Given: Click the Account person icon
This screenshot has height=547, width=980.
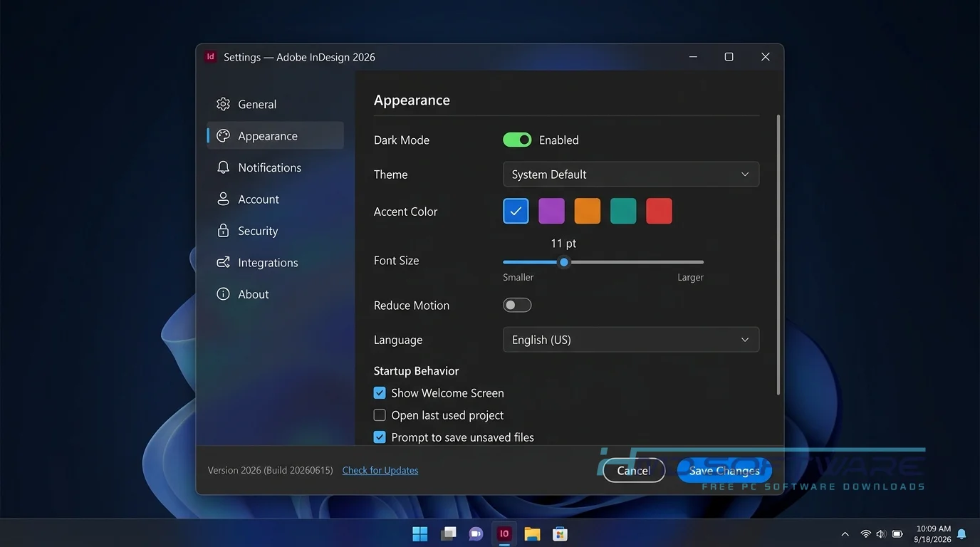Looking at the screenshot, I should tap(223, 199).
